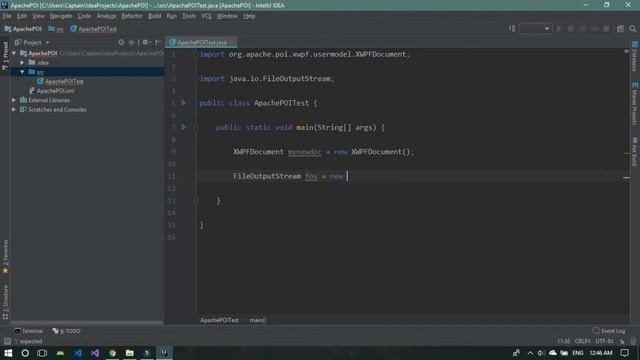640x360 pixels.
Task: Open the VCS menu
Action: [206, 16]
